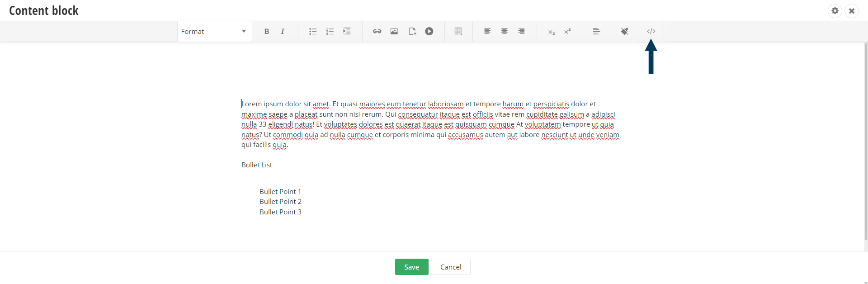The width and height of the screenshot is (868, 284).
Task: Insert a table
Action: [458, 31]
